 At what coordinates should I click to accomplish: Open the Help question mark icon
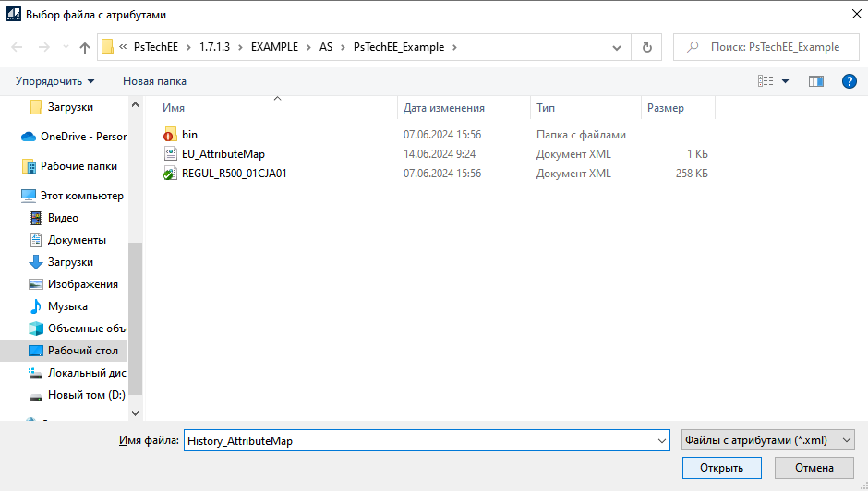[849, 81]
